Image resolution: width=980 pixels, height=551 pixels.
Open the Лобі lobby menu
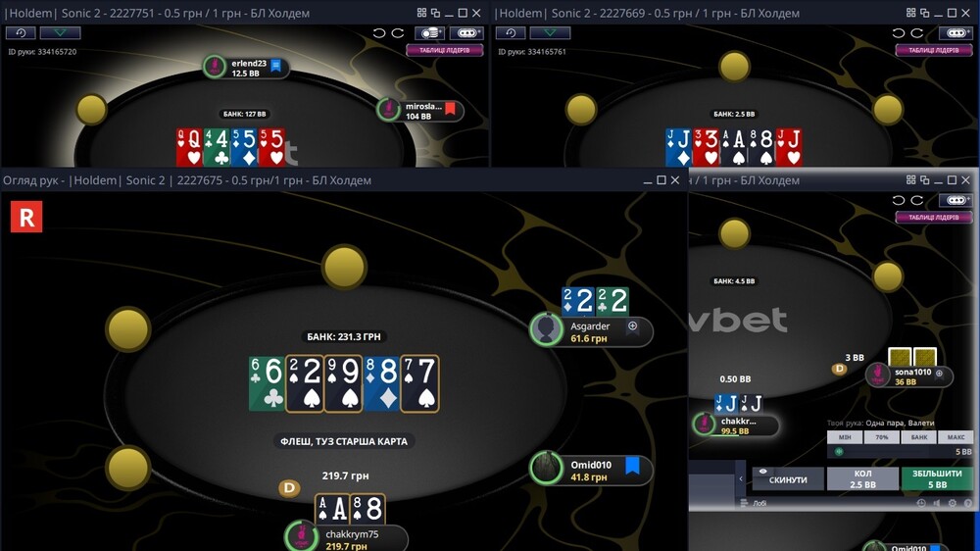point(753,503)
